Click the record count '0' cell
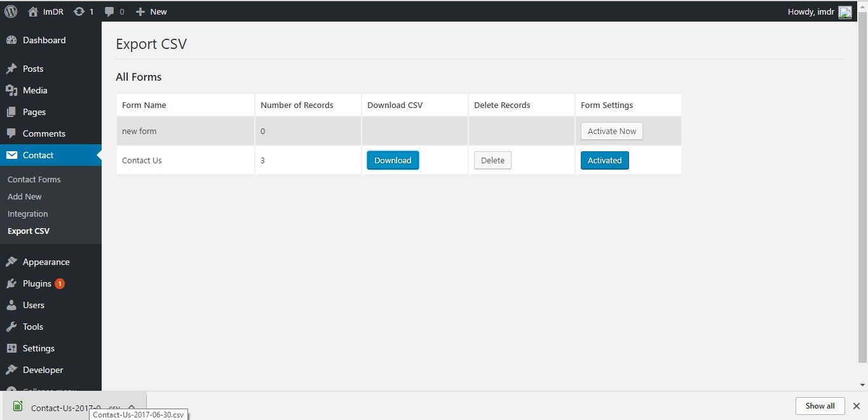The height and width of the screenshot is (420, 868). pyautogui.click(x=308, y=131)
